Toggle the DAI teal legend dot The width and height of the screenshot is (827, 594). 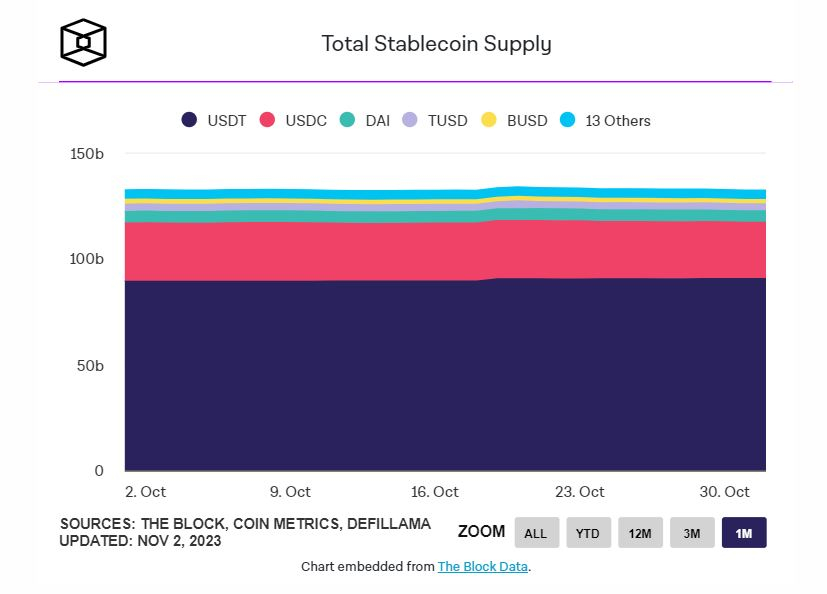(347, 120)
